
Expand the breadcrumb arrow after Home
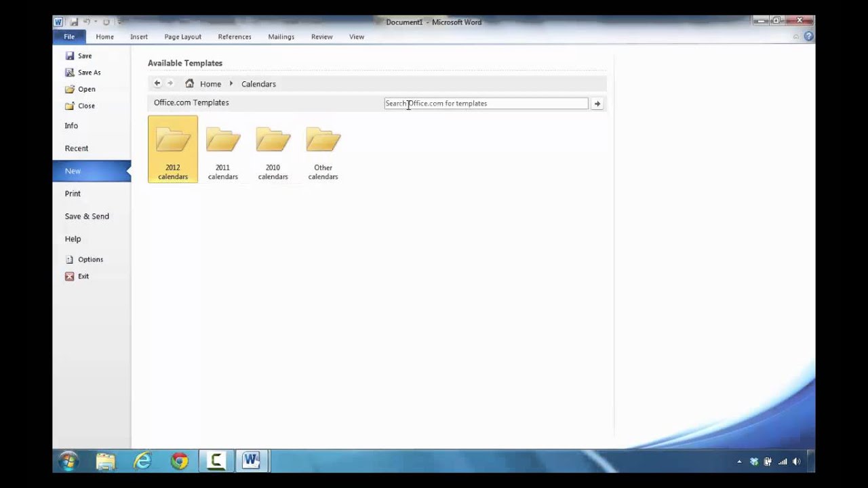pos(231,83)
